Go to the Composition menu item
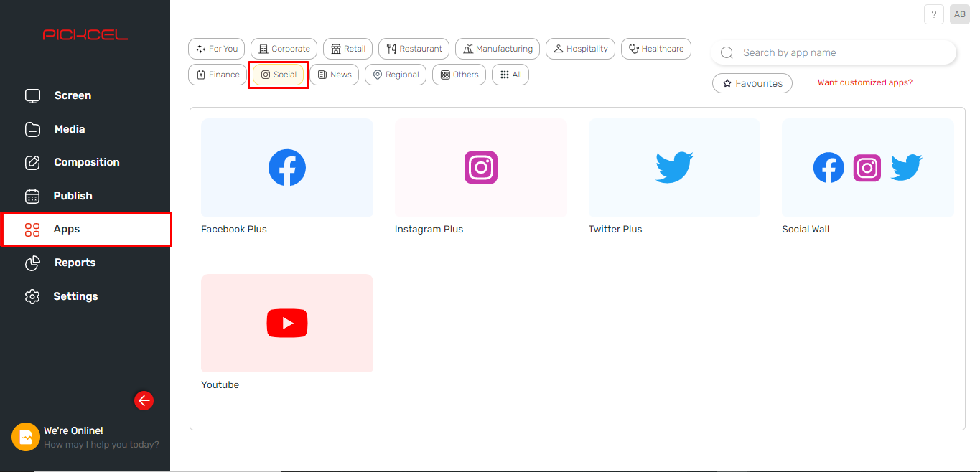980x472 pixels. click(85, 162)
